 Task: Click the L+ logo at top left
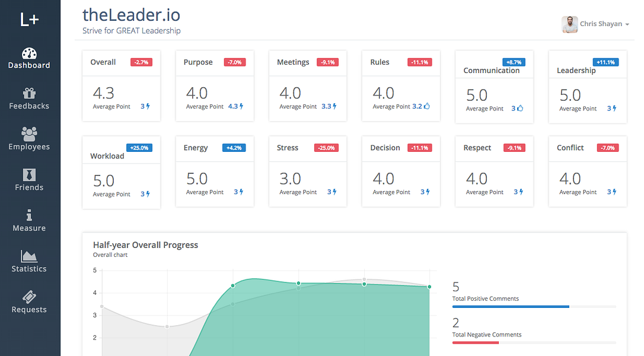[x=29, y=19]
